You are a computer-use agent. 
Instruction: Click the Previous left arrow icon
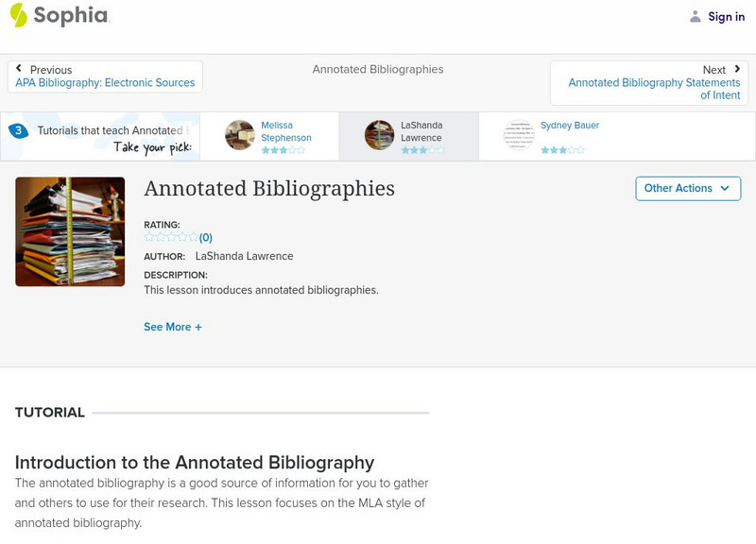point(20,69)
